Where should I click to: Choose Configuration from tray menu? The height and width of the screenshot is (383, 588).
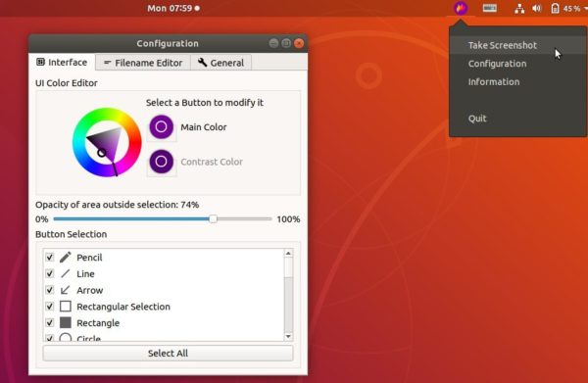517,64
